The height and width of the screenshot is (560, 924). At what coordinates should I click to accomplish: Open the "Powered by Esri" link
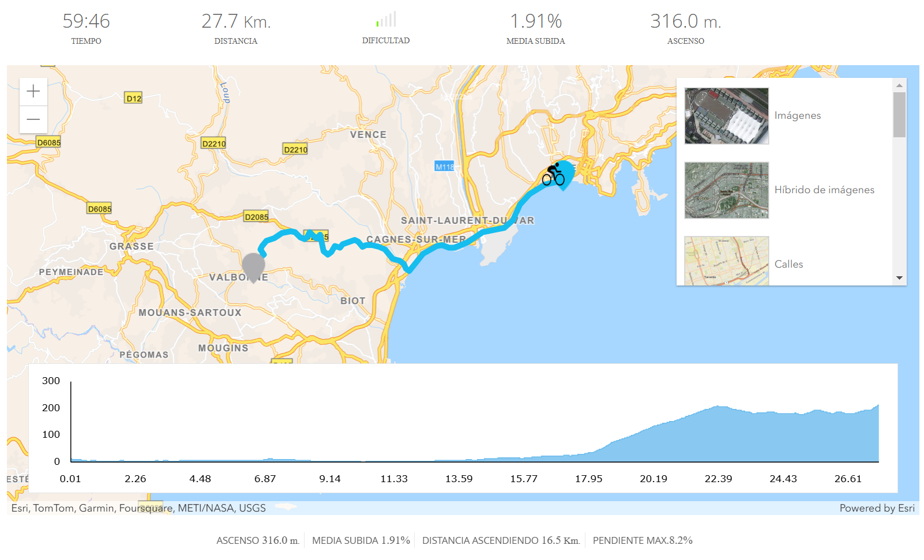(877, 508)
